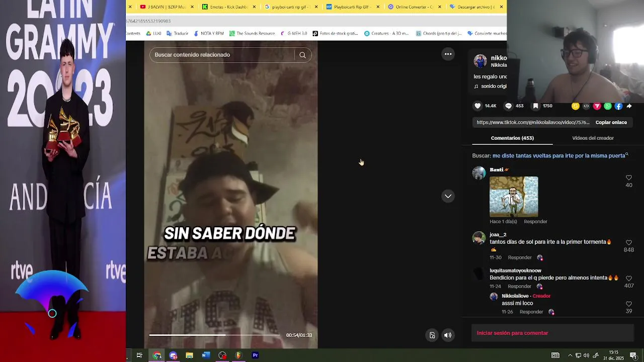This screenshot has width=644, height=362.
Task: Reply to Bauti's comment
Action: click(535, 222)
